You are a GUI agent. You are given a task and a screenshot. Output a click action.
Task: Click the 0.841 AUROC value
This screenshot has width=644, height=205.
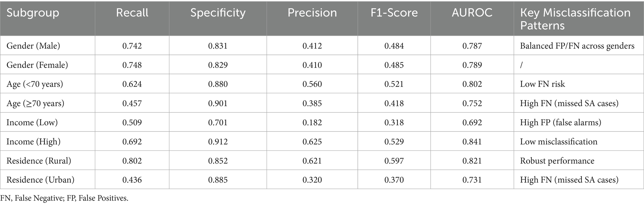pos(472,141)
